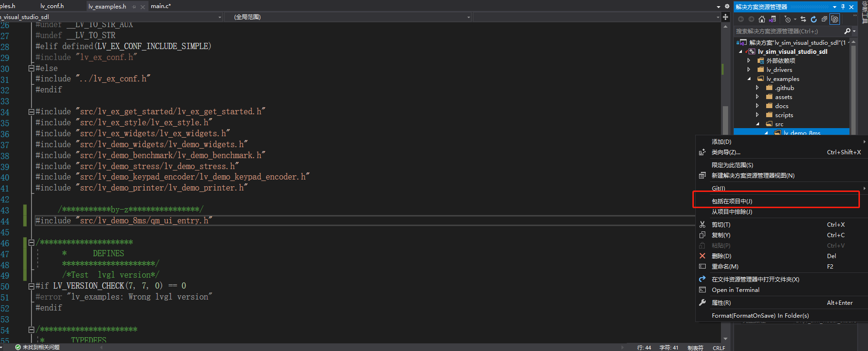Click the Solution Explorer search field
The width and height of the screenshot is (868, 351).
789,31
